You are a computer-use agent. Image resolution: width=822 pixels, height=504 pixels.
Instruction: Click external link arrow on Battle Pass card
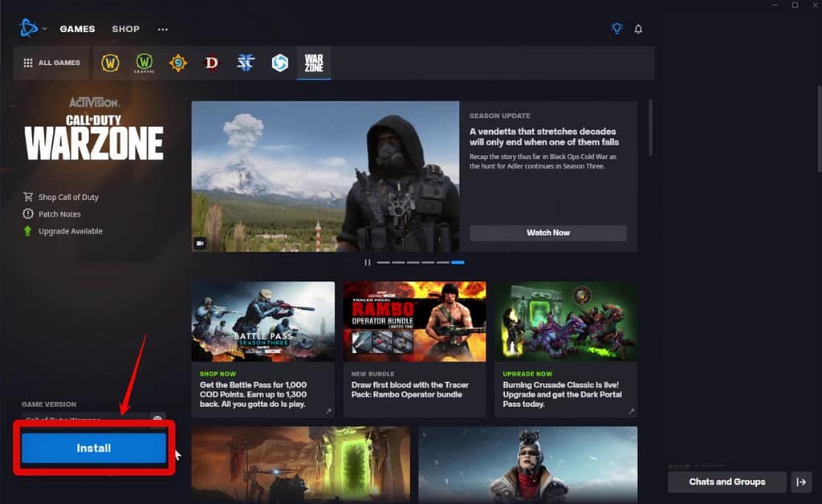click(328, 411)
